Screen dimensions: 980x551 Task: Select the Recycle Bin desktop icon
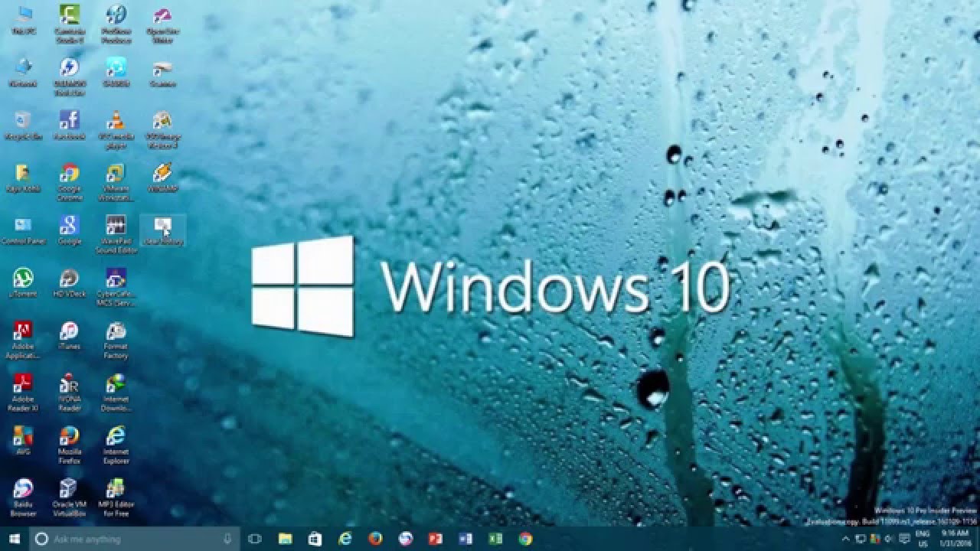(x=23, y=126)
